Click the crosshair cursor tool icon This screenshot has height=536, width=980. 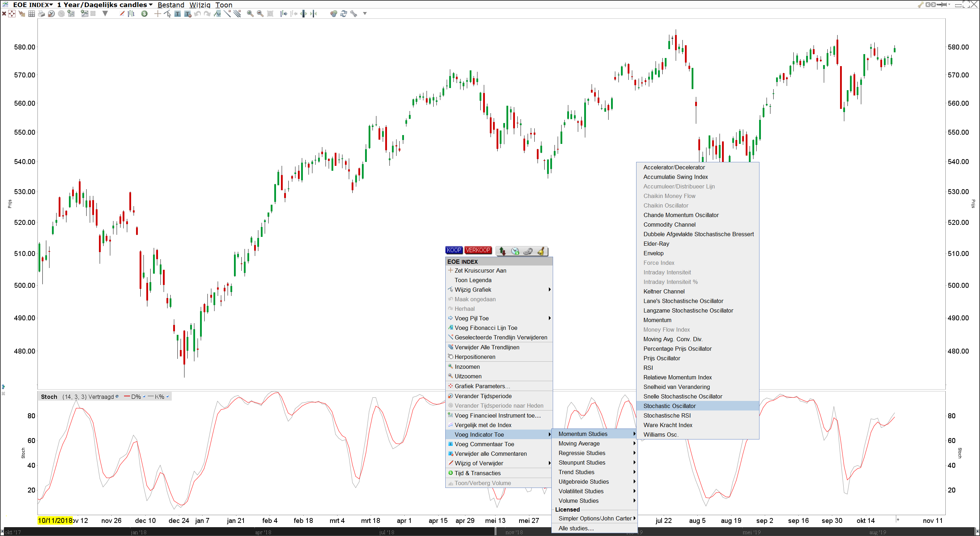coord(156,15)
